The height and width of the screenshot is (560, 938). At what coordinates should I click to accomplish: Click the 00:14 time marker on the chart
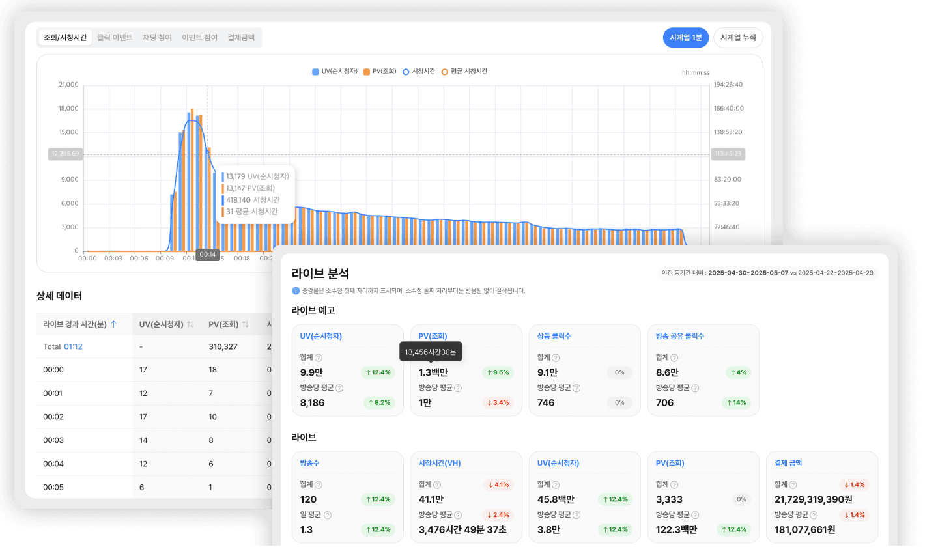pyautogui.click(x=207, y=254)
